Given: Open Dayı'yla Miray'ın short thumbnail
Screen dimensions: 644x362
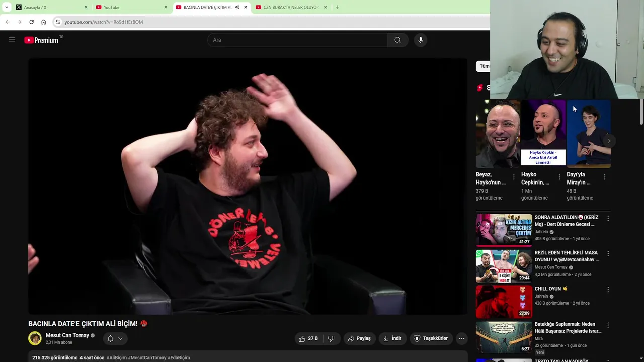Looking at the screenshot, I should (589, 133).
